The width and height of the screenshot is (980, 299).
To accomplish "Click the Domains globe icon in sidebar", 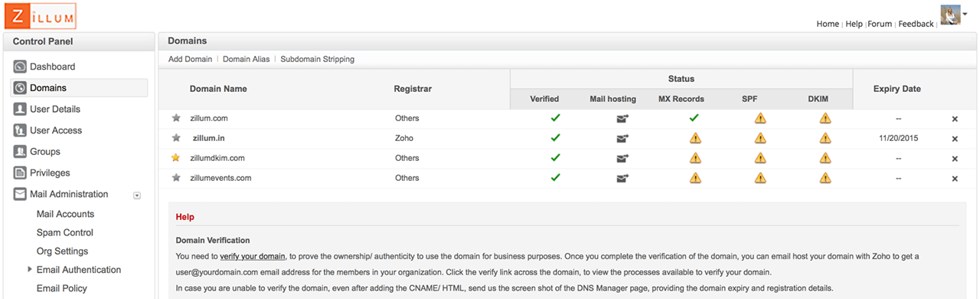I will pyautogui.click(x=21, y=88).
